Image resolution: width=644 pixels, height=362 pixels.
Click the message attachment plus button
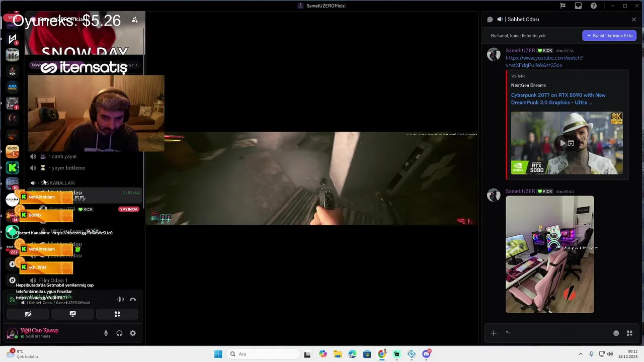[x=494, y=333]
